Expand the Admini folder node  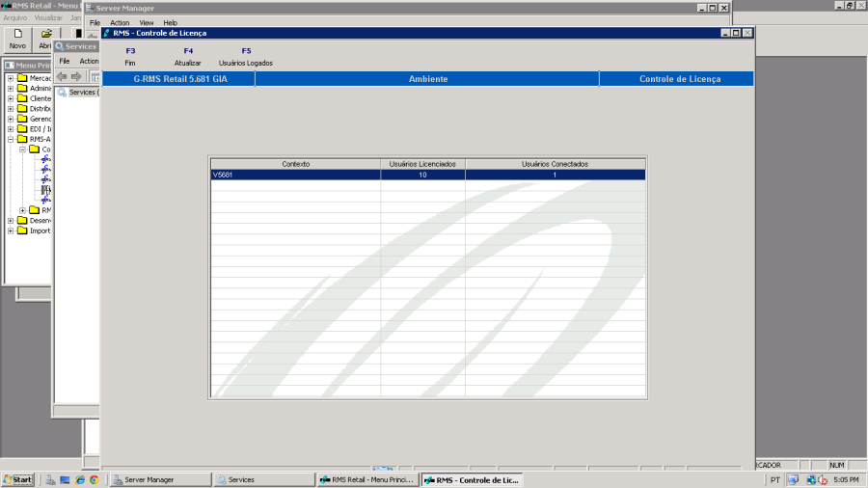(11, 88)
